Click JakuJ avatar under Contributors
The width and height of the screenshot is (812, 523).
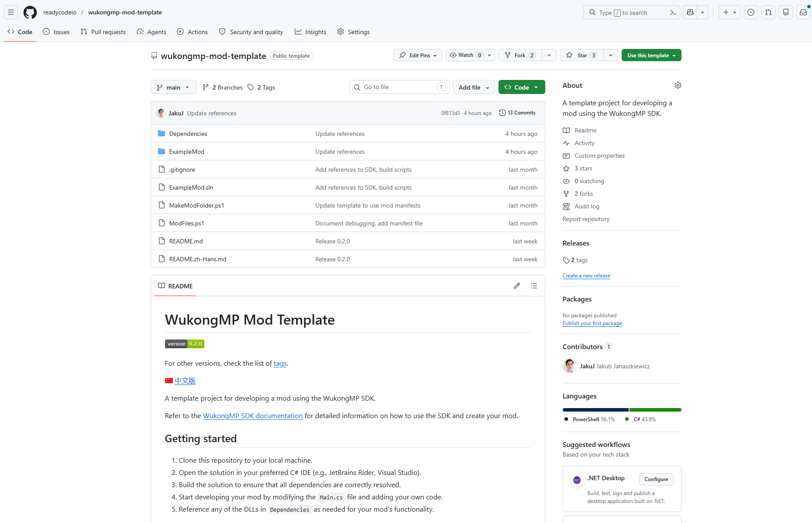(x=569, y=366)
